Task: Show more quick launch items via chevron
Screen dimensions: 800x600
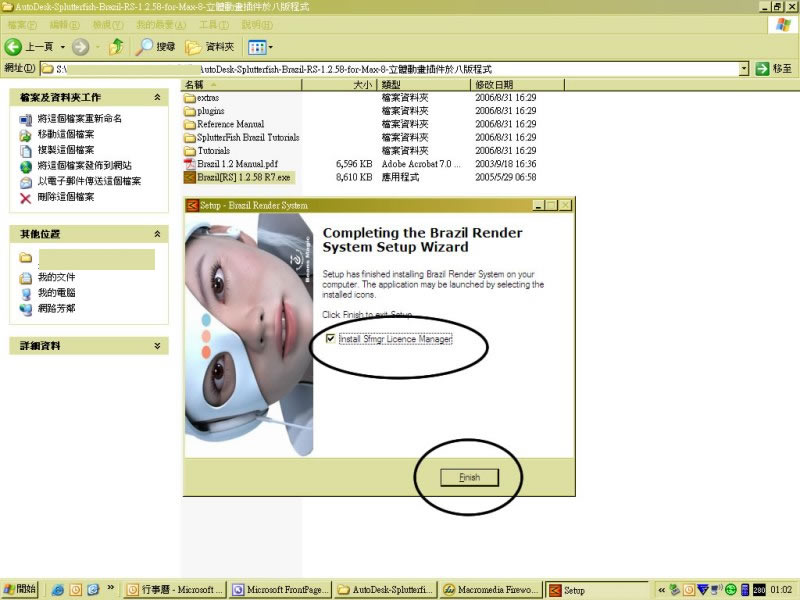Action: 110,587
